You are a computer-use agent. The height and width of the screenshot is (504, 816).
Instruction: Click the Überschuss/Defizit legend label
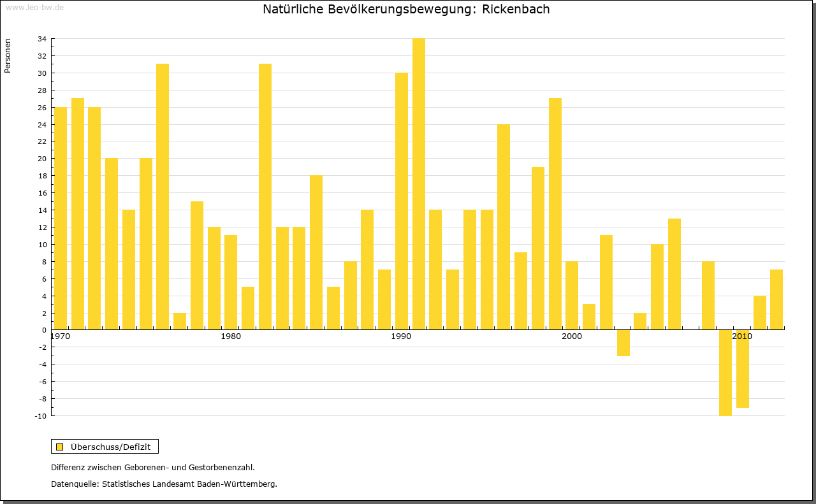point(110,447)
